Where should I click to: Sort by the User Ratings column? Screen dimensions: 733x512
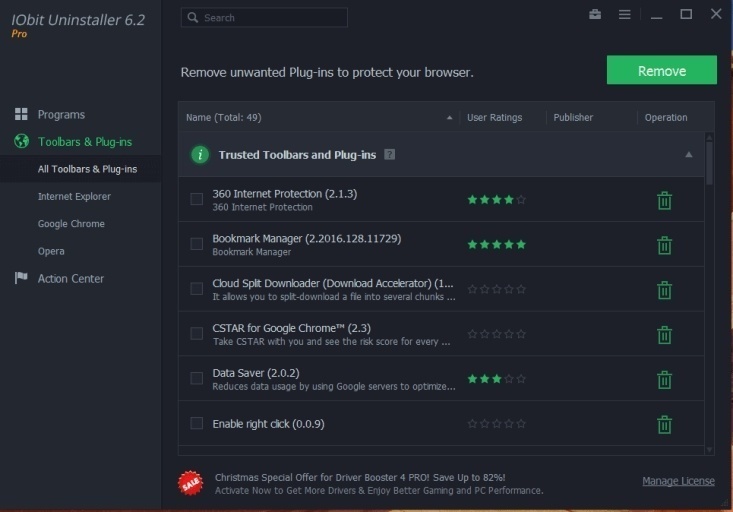(495, 117)
